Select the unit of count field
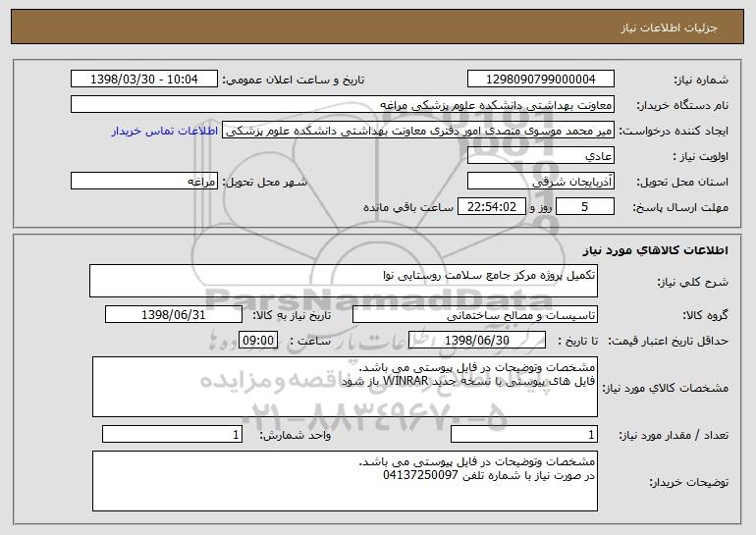756x535 pixels. tap(172, 434)
